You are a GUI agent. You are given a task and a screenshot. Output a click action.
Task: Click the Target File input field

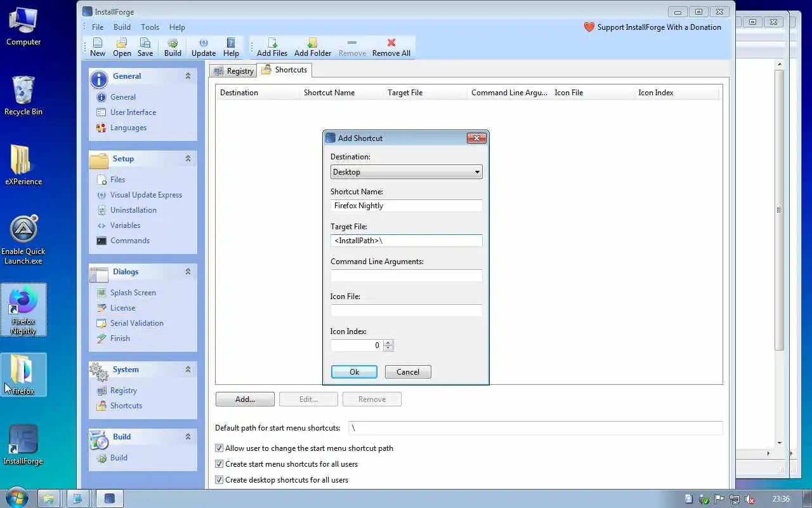tap(407, 241)
